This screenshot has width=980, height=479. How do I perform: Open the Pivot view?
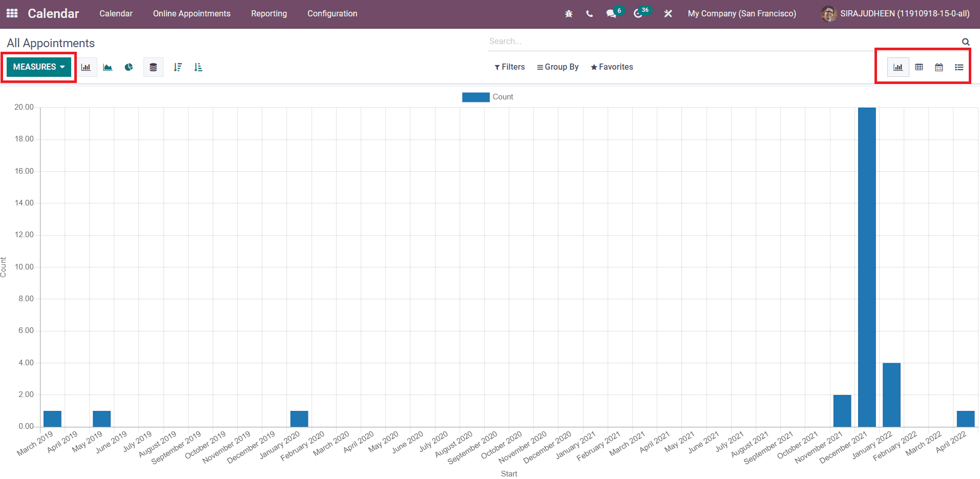pos(919,67)
